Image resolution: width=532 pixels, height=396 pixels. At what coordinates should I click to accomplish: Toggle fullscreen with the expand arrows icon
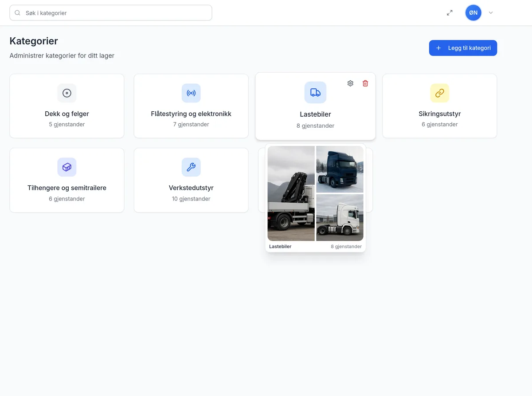(x=450, y=13)
